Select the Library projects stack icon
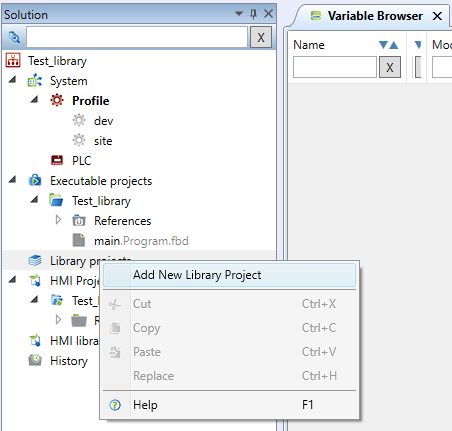This screenshot has width=452, height=431. (35, 260)
